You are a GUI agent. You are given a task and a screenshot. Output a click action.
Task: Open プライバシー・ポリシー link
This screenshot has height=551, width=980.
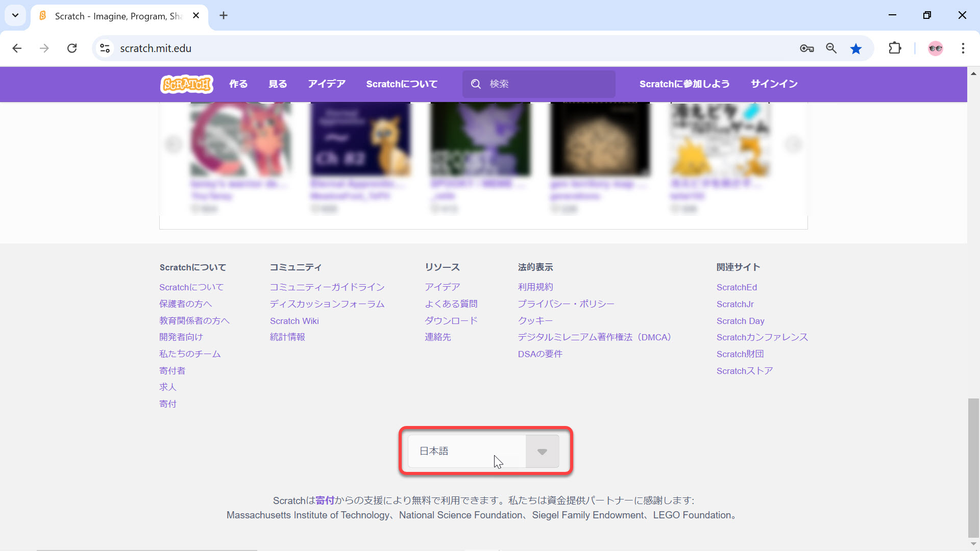tap(566, 304)
